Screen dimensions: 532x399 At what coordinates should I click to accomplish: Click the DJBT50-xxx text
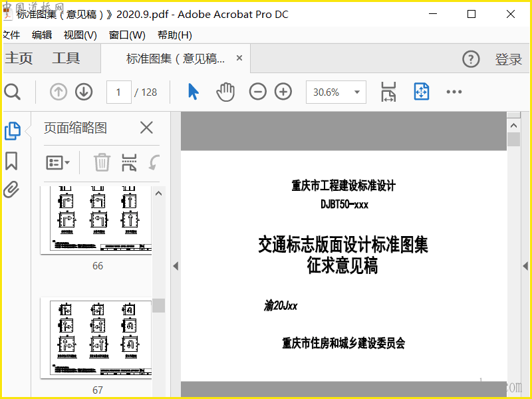click(344, 204)
